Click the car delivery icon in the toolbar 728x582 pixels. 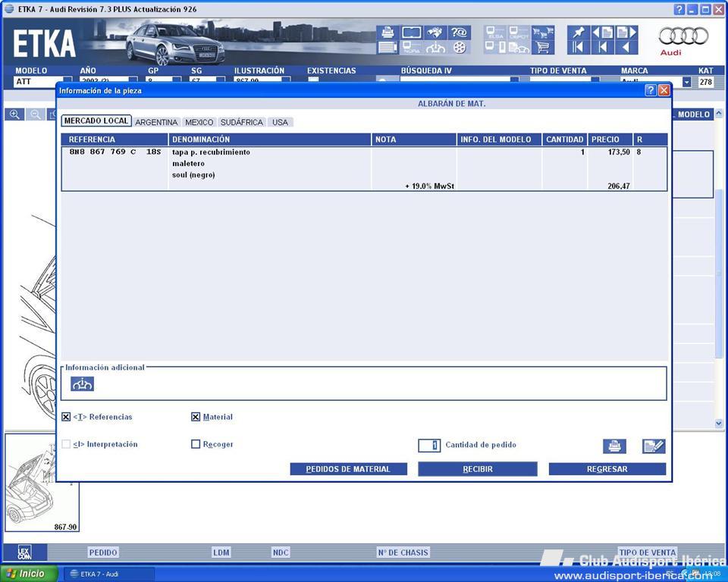coord(519,47)
